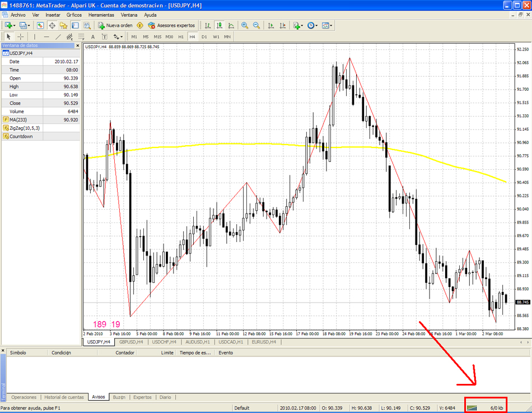Close the Ventana de datos panel

pos(77,45)
